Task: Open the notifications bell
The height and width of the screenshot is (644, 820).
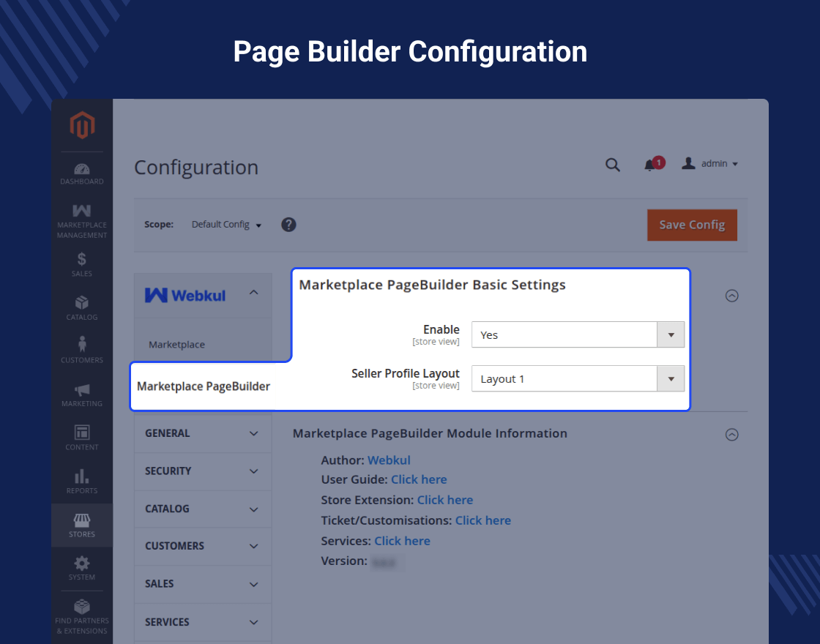Action: click(x=653, y=164)
